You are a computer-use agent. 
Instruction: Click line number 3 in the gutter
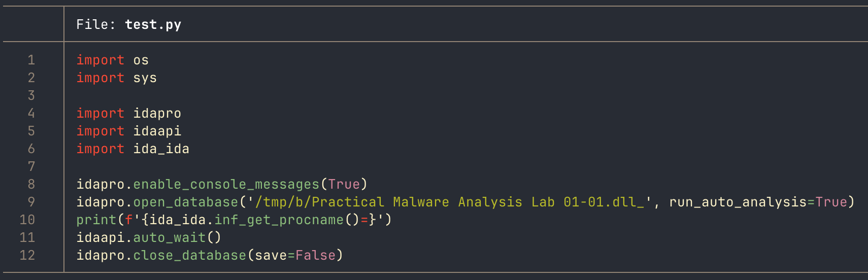[x=31, y=95]
